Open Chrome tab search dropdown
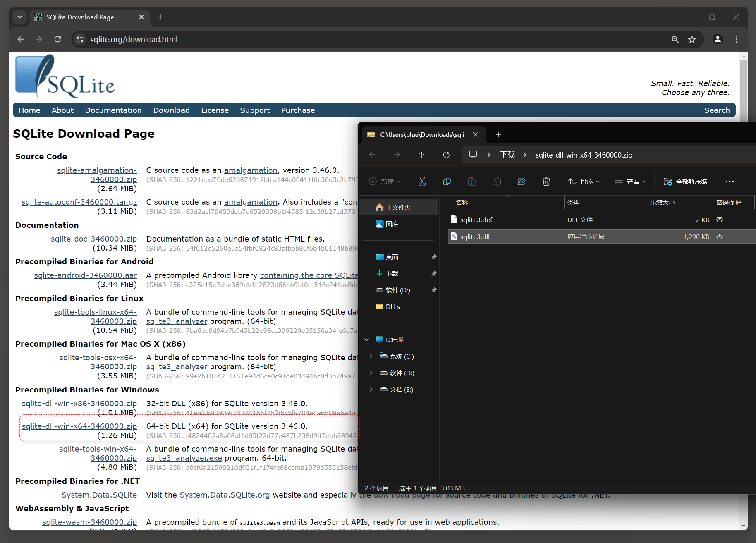Viewport: 756px width, 543px height. click(x=19, y=17)
